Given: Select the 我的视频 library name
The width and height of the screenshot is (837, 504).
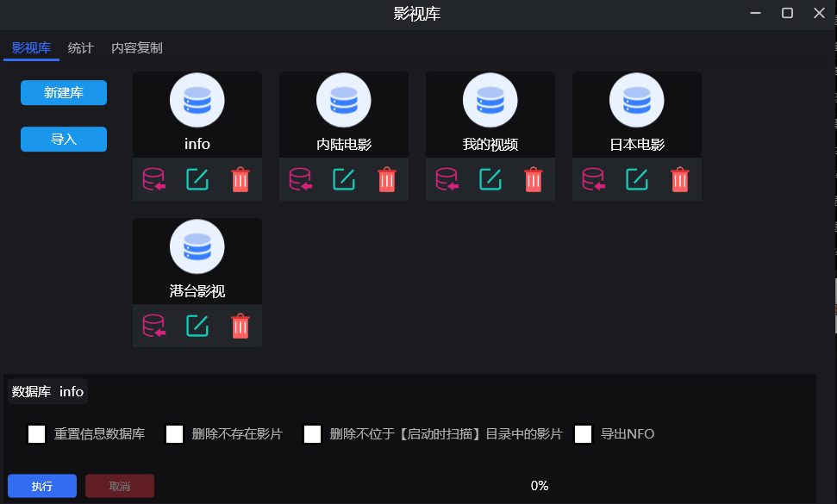Looking at the screenshot, I should pyautogui.click(x=490, y=144).
